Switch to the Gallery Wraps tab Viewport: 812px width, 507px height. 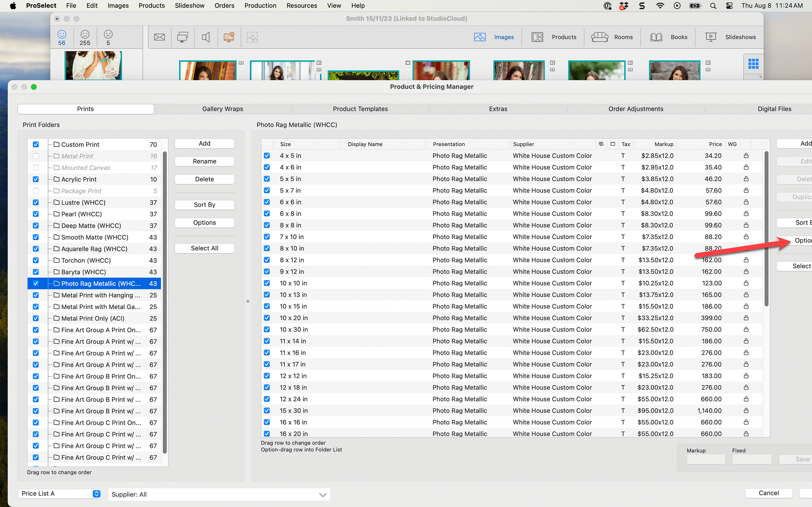pos(222,109)
